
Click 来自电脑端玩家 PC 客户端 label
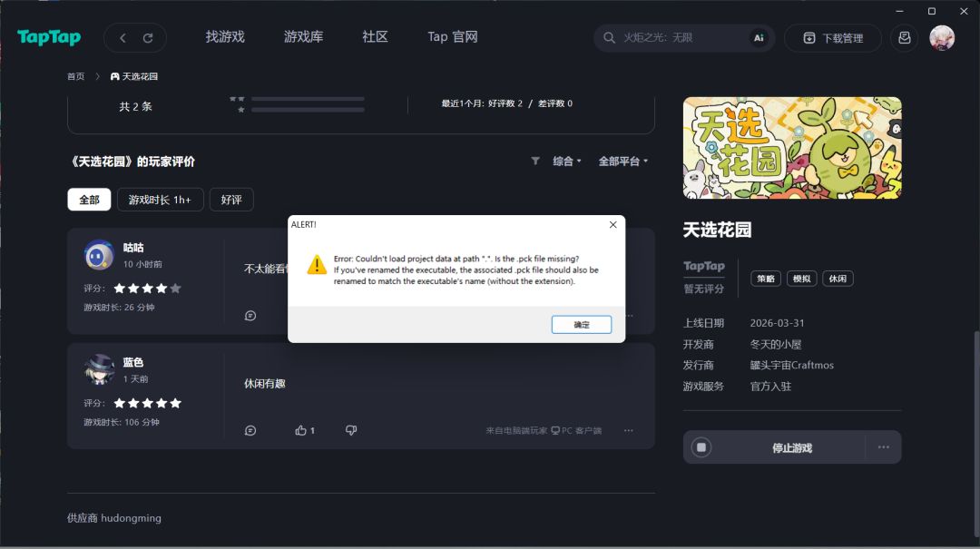coord(544,430)
